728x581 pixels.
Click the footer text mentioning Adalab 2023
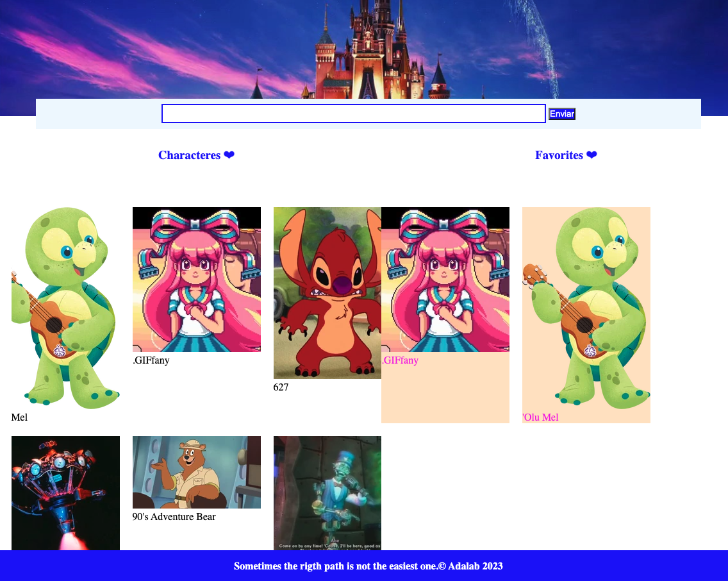[368, 566]
